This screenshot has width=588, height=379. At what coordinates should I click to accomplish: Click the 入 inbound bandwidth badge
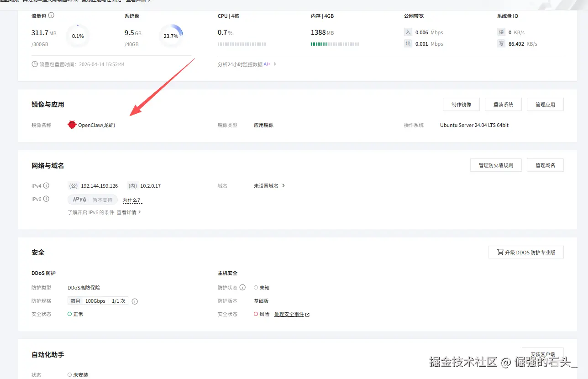coord(408,32)
